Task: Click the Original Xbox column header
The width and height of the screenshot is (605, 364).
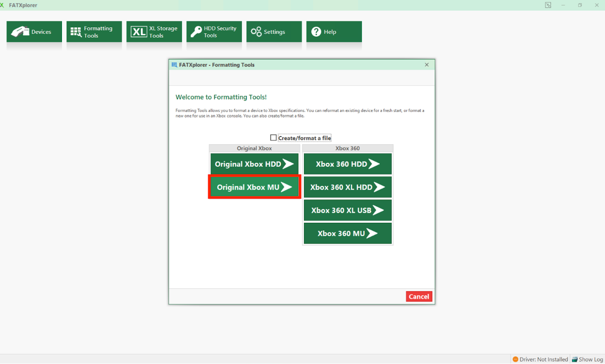Action: click(x=255, y=148)
